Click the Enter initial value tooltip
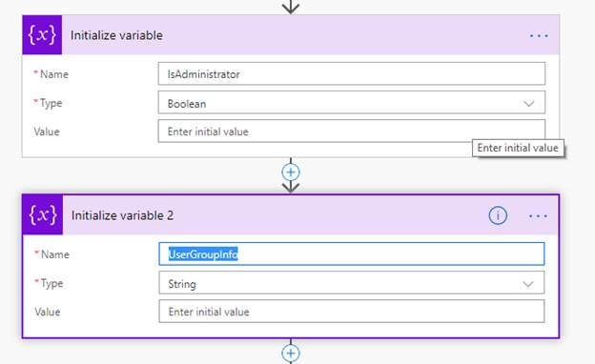595x364 pixels. [x=518, y=148]
